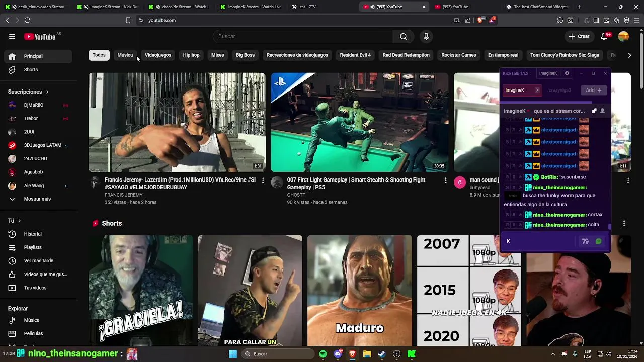Screen dimensions: 644x362
Task: Open Discord from the taskbar
Action: pos(338,354)
